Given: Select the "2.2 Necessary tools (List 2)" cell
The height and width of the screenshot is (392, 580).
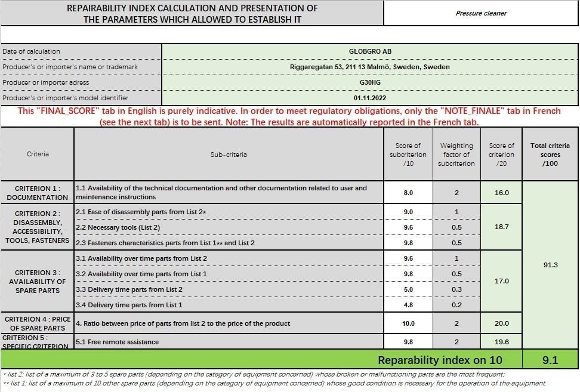Looking at the screenshot, I should (x=229, y=227).
